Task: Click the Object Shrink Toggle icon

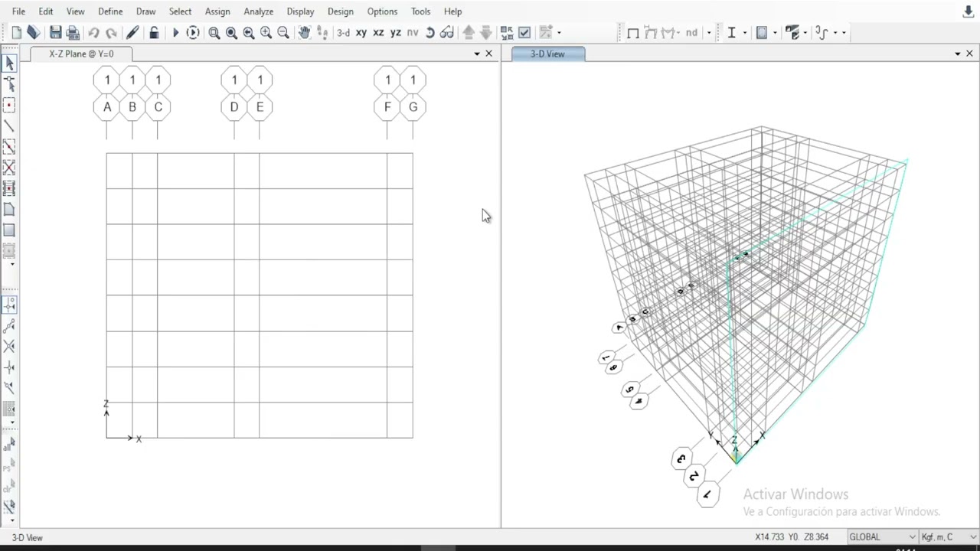Action: 507,32
